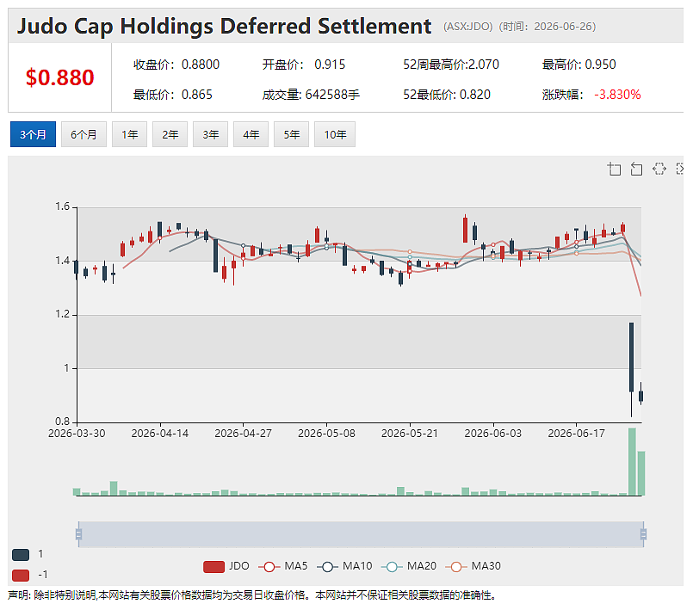Screen dimensions: 693x616
Task: Switch to the 6个月 period tab
Action: (84, 134)
